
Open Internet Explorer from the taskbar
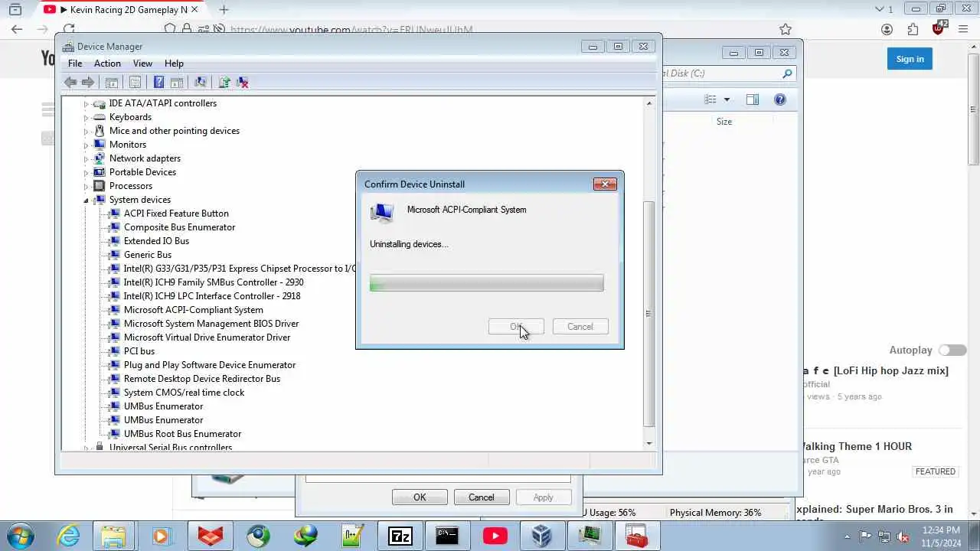coord(68,536)
